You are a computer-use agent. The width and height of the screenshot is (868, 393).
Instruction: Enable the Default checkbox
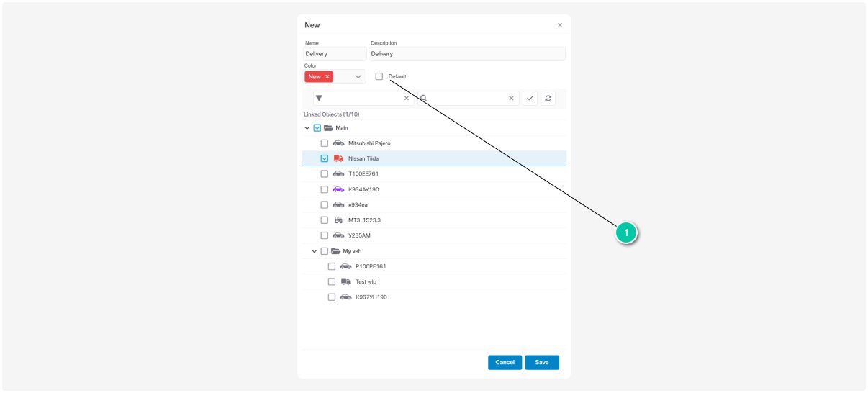point(379,76)
